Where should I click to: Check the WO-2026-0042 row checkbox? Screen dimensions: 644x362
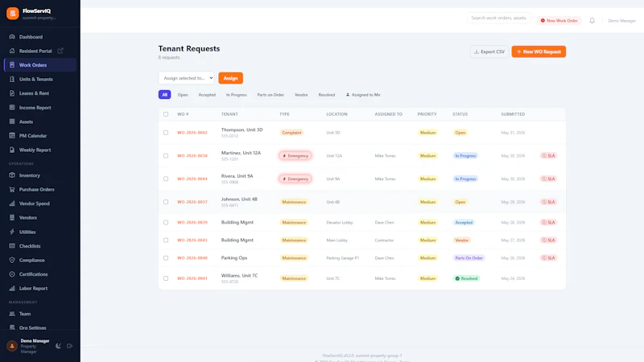coord(166,133)
